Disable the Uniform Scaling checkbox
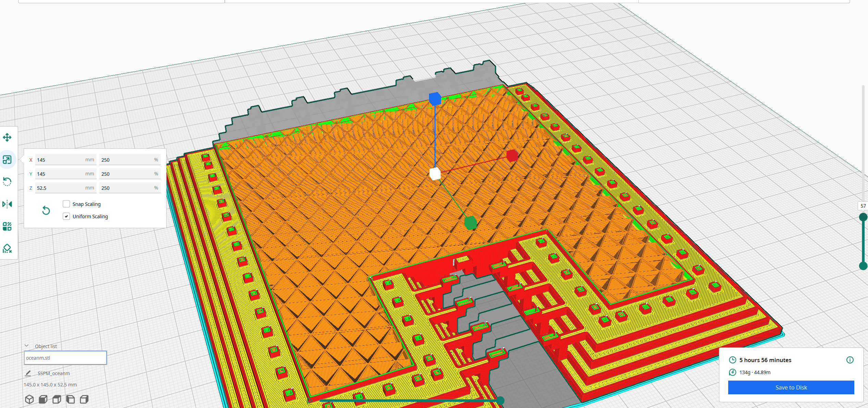868x408 pixels. point(66,216)
